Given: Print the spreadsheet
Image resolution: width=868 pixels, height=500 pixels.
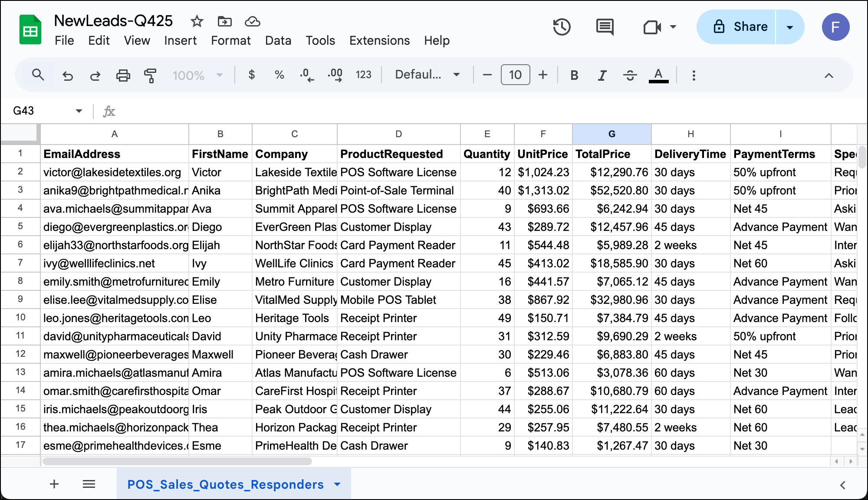Looking at the screenshot, I should click(123, 75).
